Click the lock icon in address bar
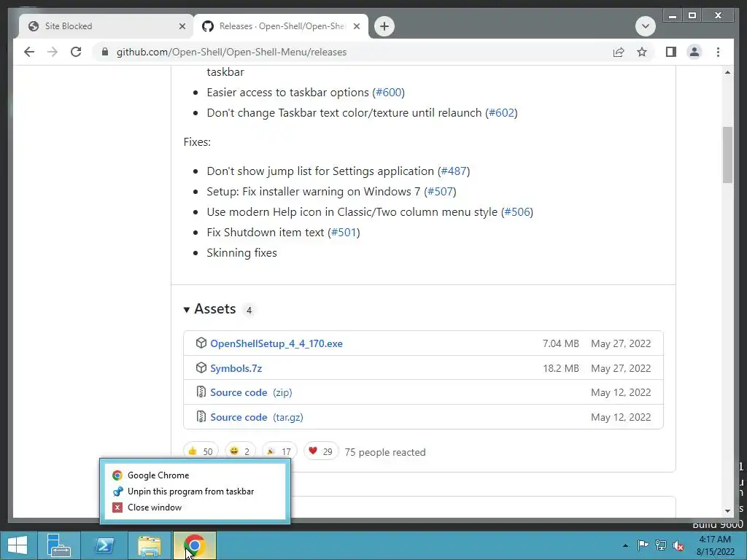The image size is (747, 560). (105, 52)
